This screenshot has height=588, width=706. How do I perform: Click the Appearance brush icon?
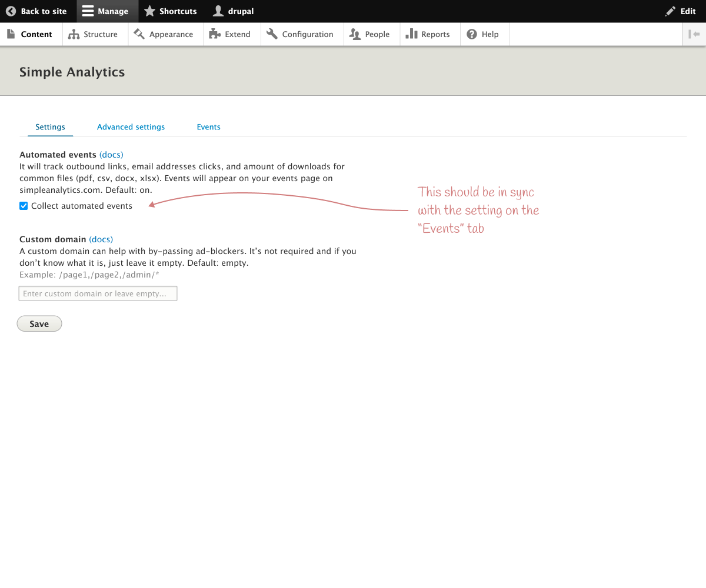click(x=139, y=34)
